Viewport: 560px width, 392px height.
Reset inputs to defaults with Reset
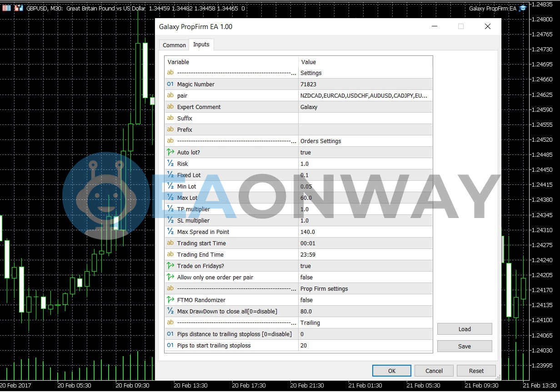tap(476, 371)
